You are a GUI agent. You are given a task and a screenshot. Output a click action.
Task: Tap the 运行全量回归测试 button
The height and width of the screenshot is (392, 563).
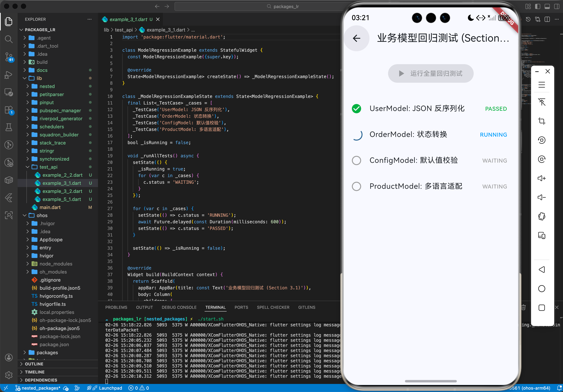[x=431, y=74]
